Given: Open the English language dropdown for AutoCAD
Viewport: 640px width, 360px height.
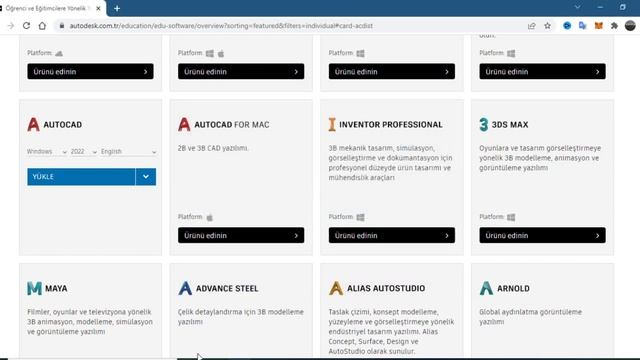Looking at the screenshot, I should 129,151.
